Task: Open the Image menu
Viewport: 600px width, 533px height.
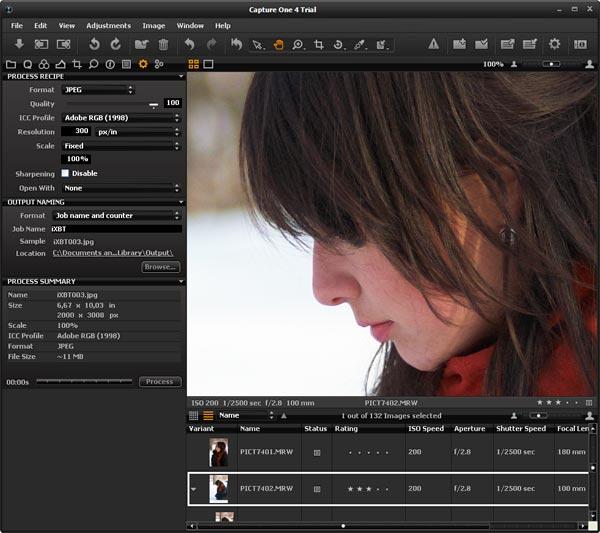Action: tap(154, 26)
